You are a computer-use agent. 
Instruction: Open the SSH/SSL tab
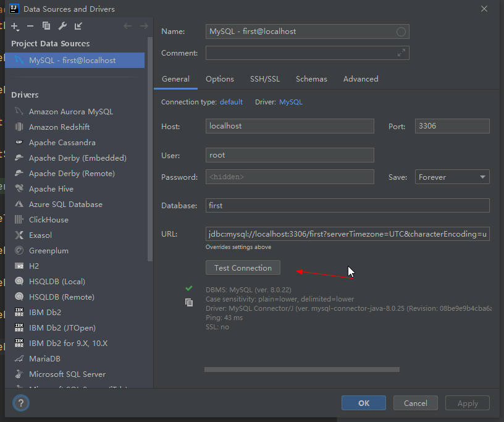point(265,79)
